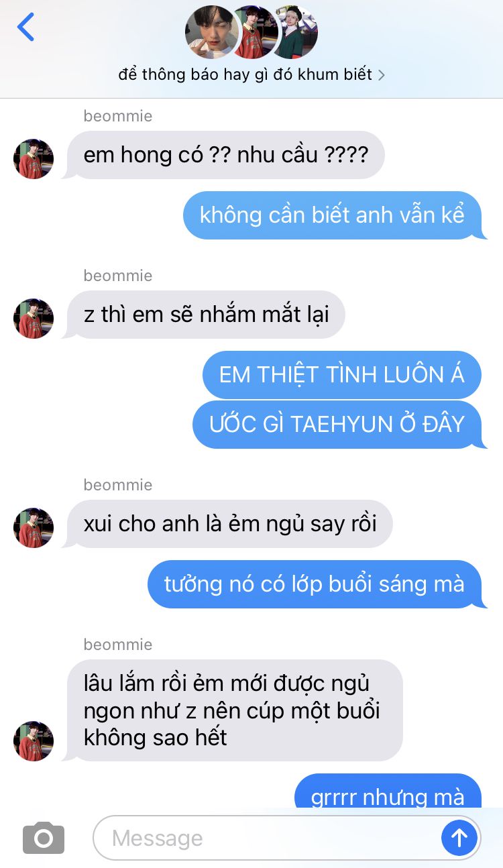Screen dimensions: 503x868
Task: Select the 'em hong có ?? nhu cầu ????' bubble
Action: pos(225,155)
